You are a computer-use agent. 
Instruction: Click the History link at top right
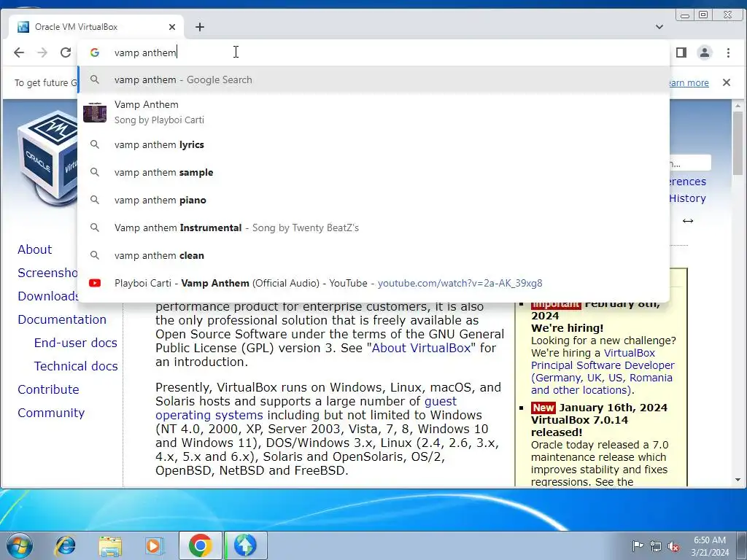click(687, 198)
